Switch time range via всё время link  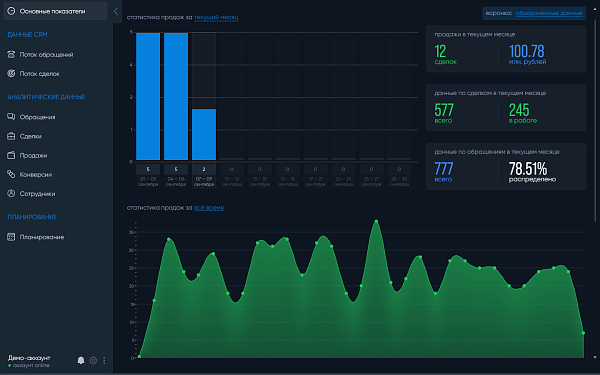click(x=209, y=208)
